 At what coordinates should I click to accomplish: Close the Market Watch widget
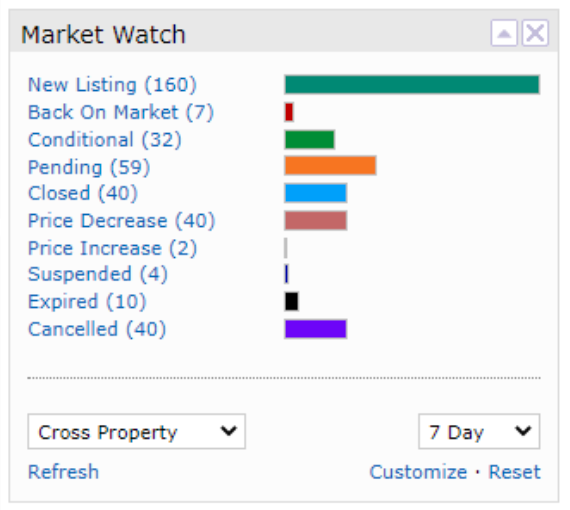(535, 33)
